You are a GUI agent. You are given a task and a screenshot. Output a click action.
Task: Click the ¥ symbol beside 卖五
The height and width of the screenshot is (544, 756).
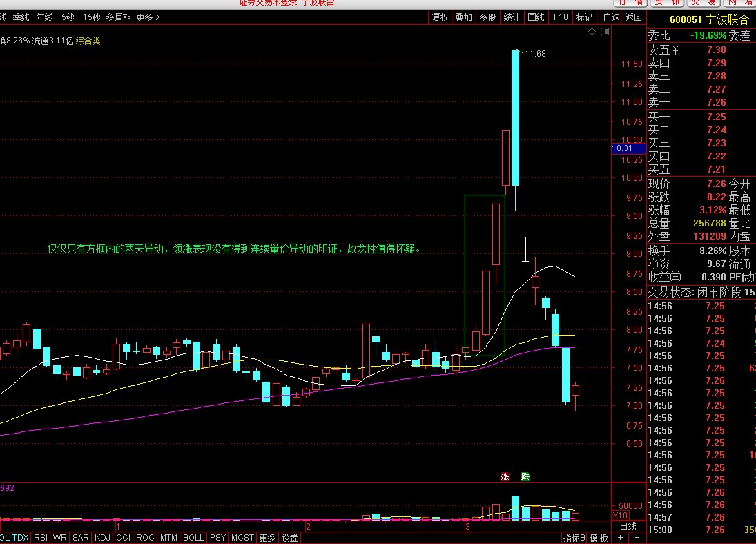(x=675, y=50)
